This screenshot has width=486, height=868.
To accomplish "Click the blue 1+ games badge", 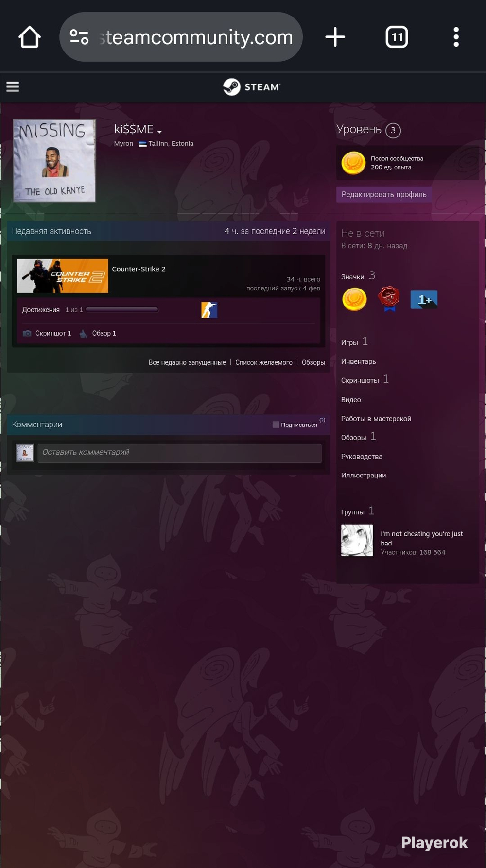I will coord(424,300).
